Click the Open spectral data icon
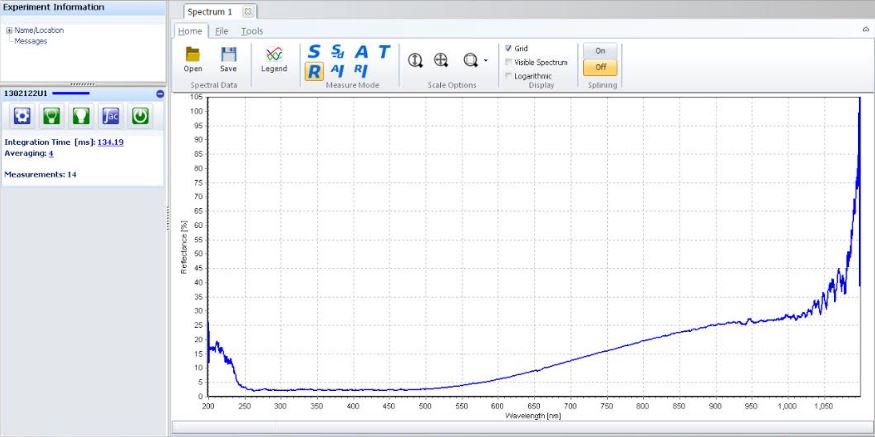The width and height of the screenshot is (875, 437). pyautogui.click(x=193, y=55)
